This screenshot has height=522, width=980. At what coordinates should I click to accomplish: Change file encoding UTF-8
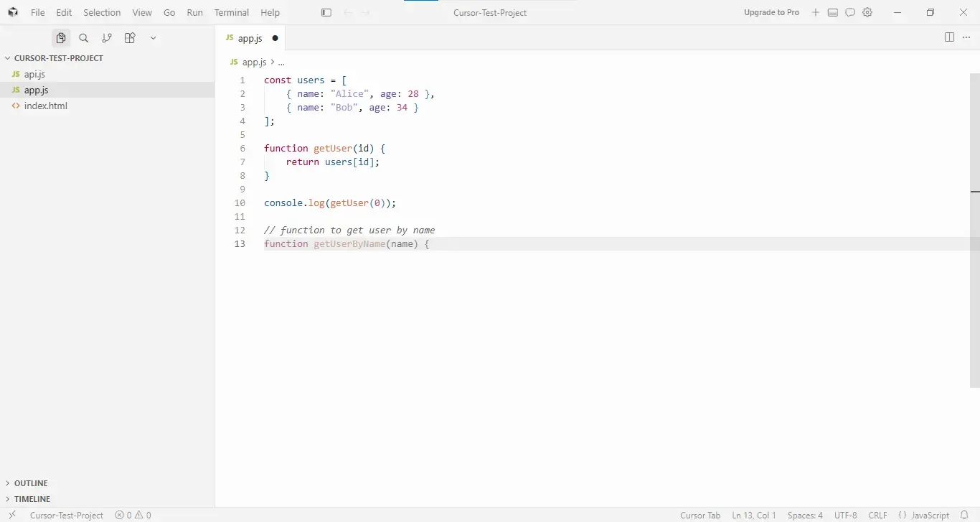point(846,515)
